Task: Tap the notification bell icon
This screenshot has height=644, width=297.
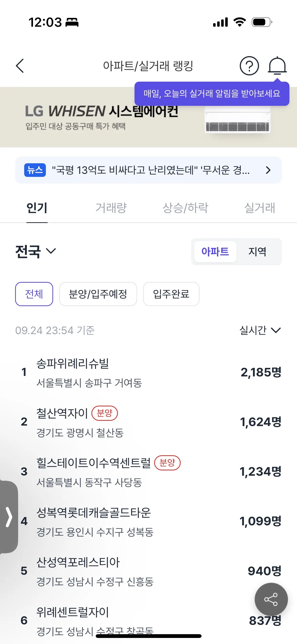Action: (277, 66)
